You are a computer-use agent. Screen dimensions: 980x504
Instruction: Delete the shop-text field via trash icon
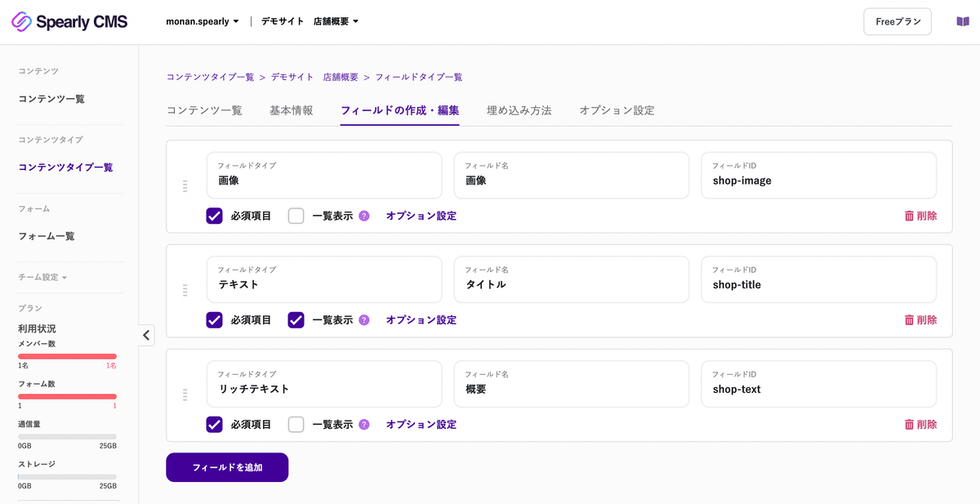[x=920, y=425]
